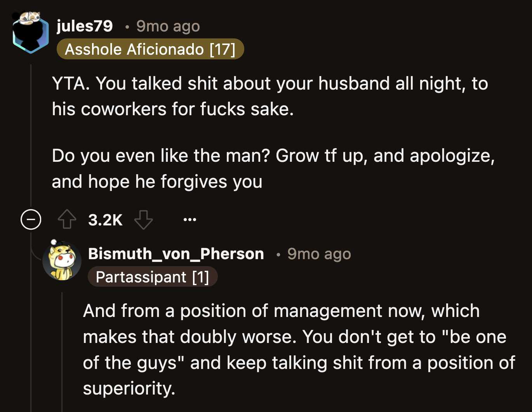Click Bismuth_von_Pherson's doge avatar
The height and width of the screenshot is (412, 532).
point(62,261)
